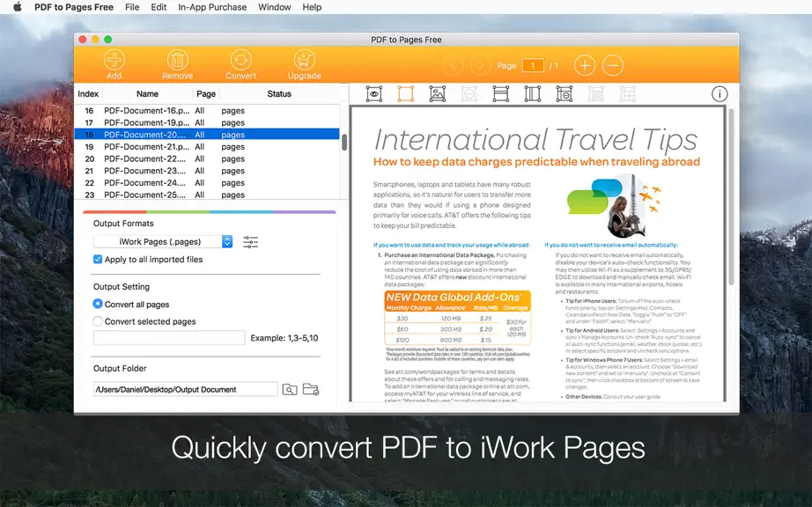812x507 pixels.
Task: Browse for output folder with folder icon
Action: click(x=311, y=389)
